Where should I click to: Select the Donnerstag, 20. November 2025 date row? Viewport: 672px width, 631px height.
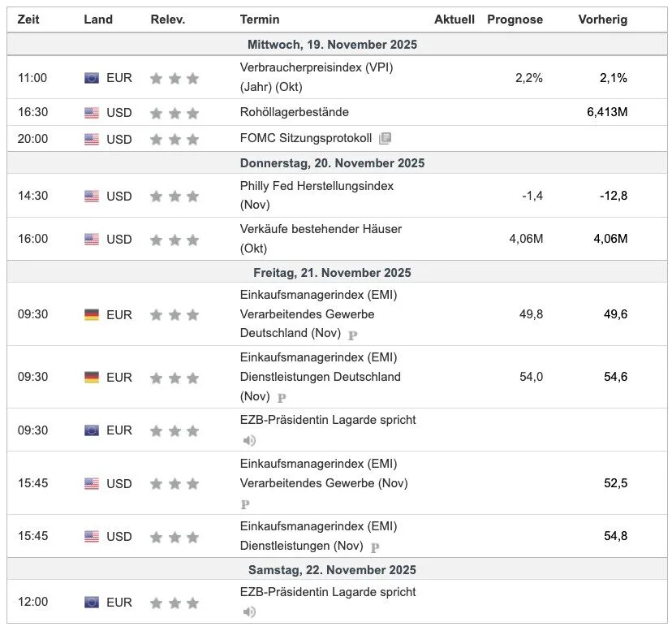point(337,163)
